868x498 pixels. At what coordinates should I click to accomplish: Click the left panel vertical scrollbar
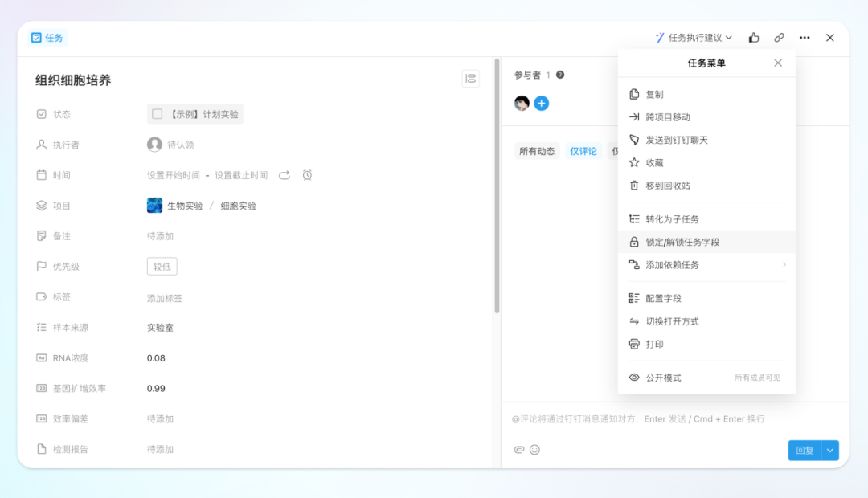497,186
